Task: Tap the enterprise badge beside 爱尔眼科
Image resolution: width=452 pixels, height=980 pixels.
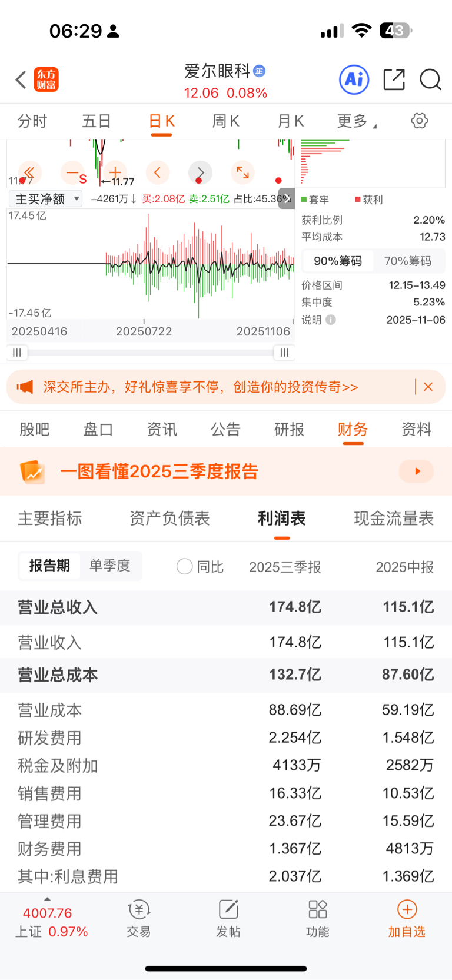Action: point(260,71)
